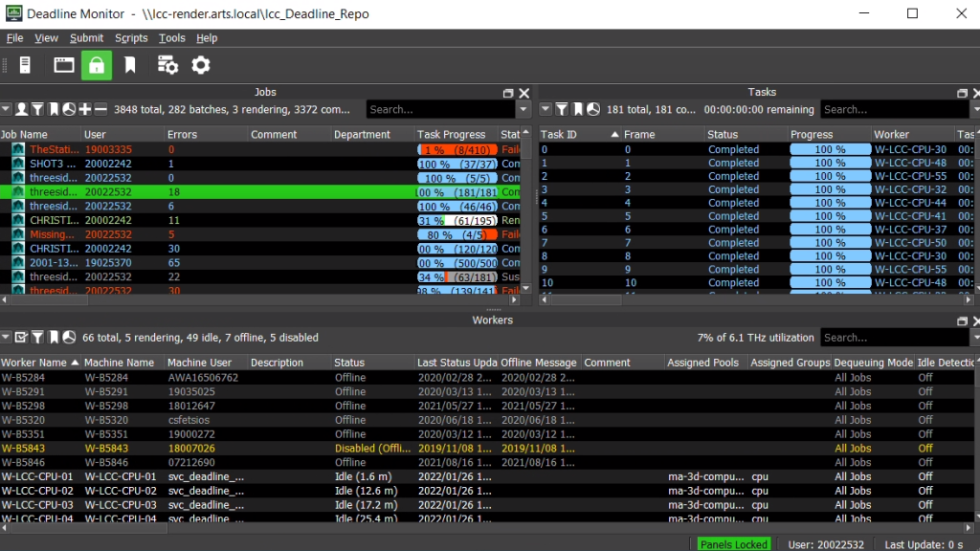Select the W-B5843 disabled worker row

(x=487, y=449)
